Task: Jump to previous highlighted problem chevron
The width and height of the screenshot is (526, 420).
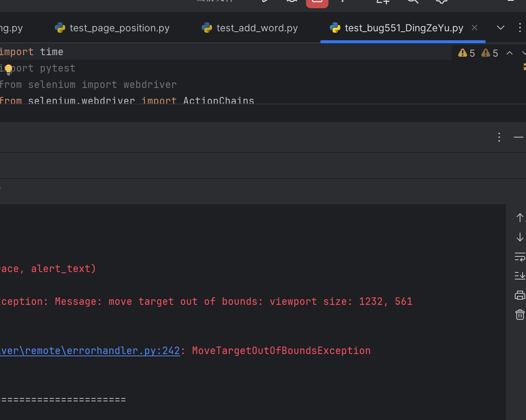Action: tap(510, 53)
